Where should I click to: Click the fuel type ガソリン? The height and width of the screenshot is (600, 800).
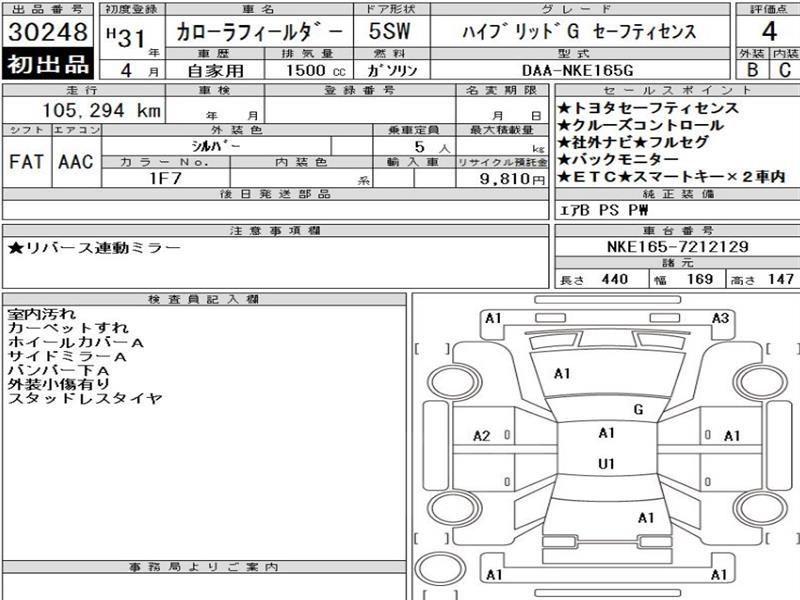coord(392,70)
